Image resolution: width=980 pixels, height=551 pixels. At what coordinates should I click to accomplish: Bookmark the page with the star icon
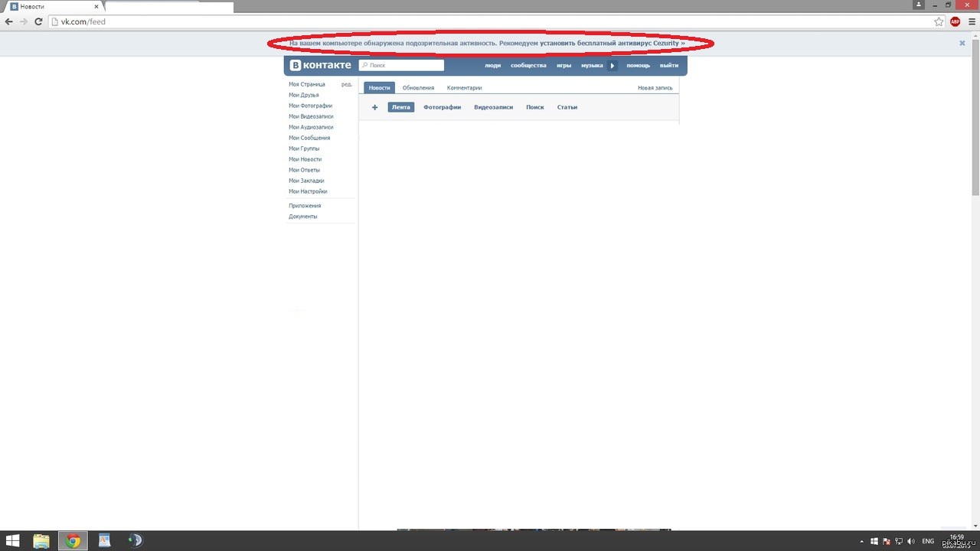(939, 21)
